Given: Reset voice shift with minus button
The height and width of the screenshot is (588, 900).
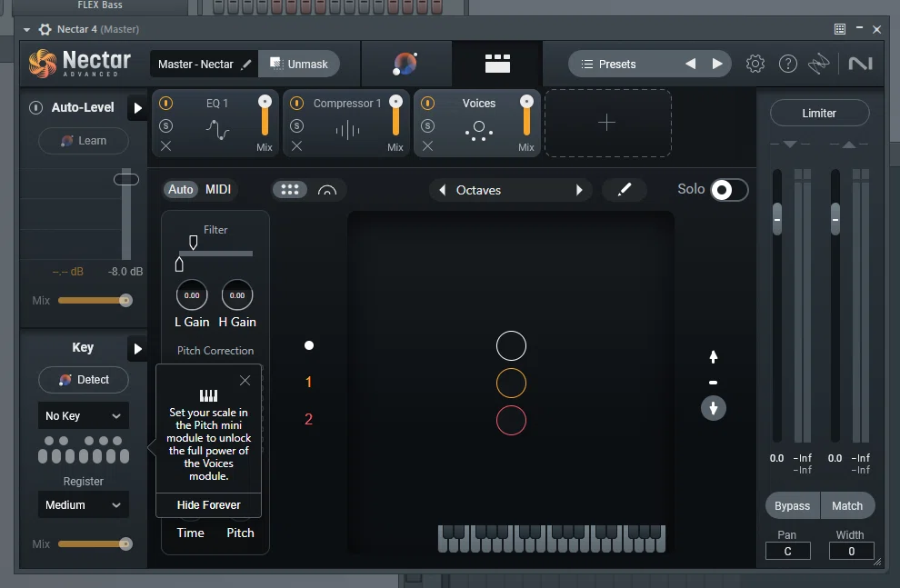Looking at the screenshot, I should click(714, 383).
